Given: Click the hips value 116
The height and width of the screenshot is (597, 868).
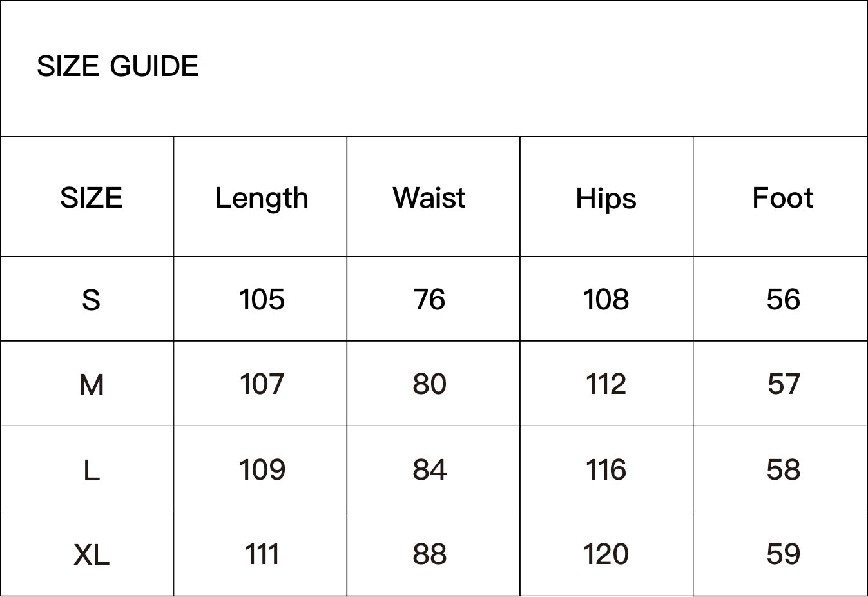Looking at the screenshot, I should tap(606, 469).
